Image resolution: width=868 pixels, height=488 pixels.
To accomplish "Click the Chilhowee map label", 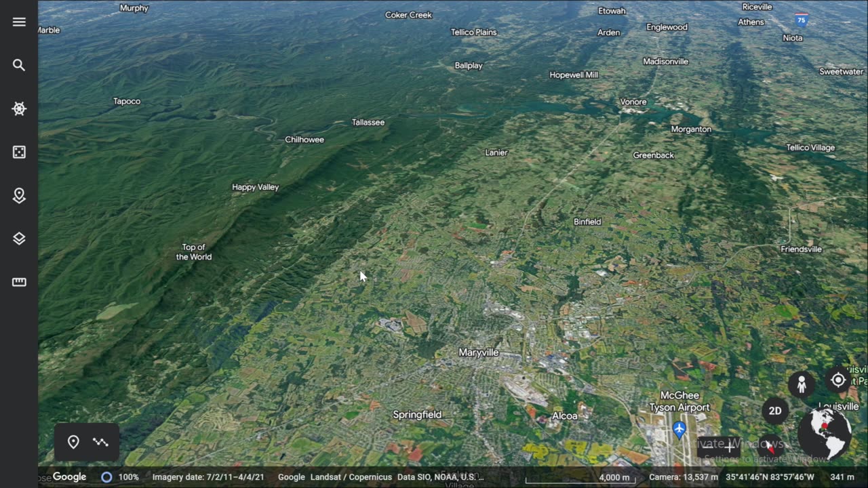I will pyautogui.click(x=304, y=140).
